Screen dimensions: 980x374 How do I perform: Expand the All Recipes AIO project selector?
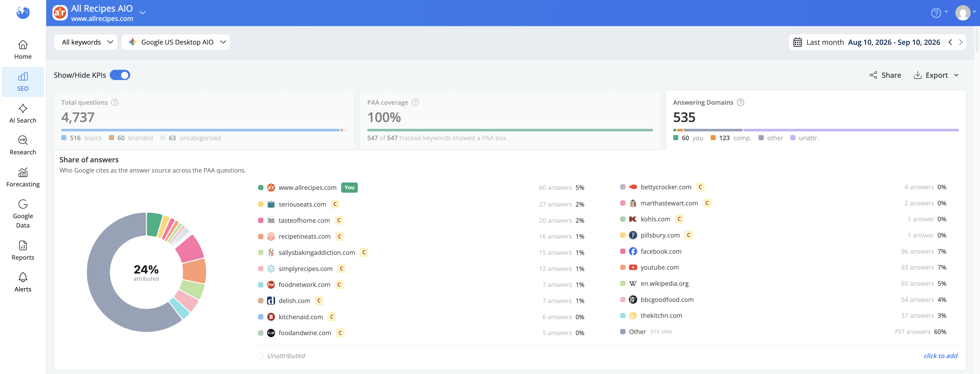click(143, 13)
